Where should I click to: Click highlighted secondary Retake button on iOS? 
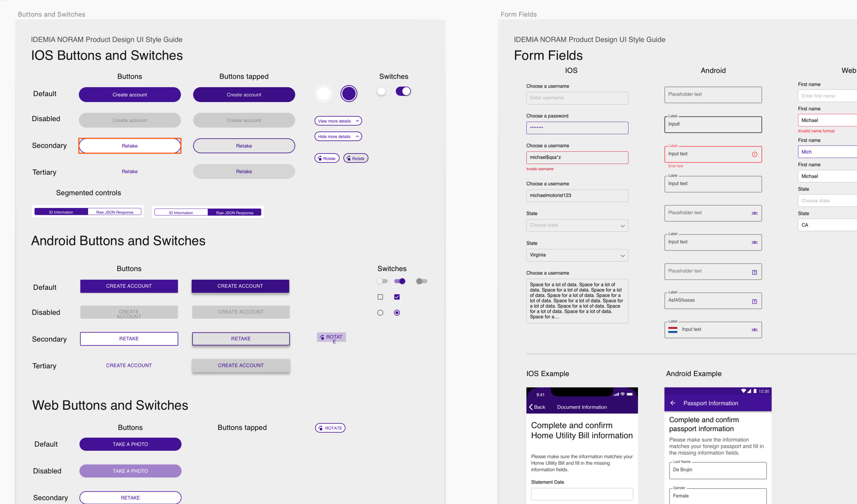pos(130,146)
